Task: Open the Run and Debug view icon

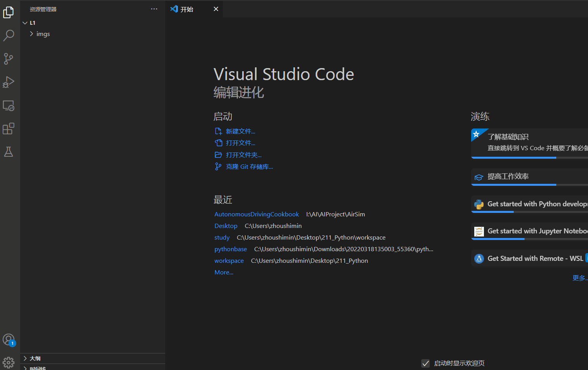Action: 9,82
